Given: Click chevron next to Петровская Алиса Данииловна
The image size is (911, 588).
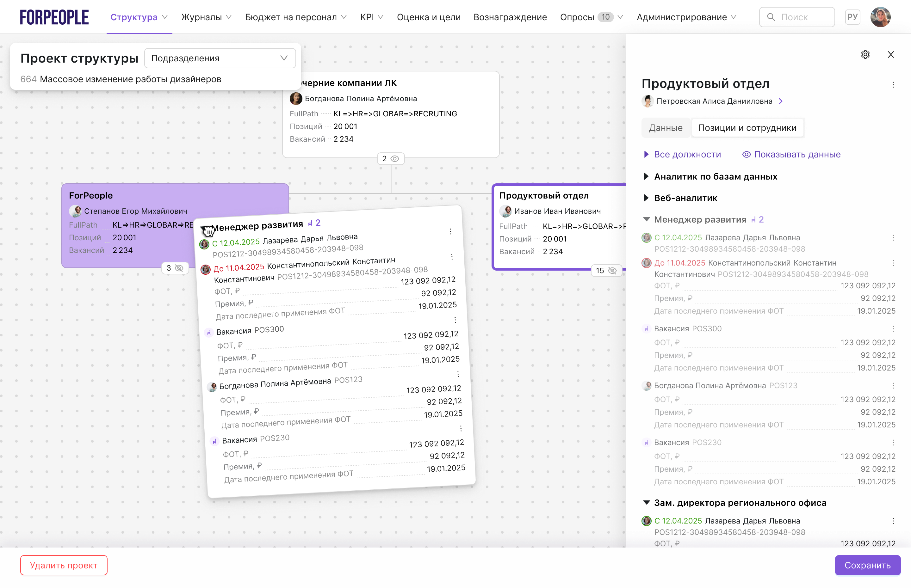Looking at the screenshot, I should pyautogui.click(x=781, y=101).
